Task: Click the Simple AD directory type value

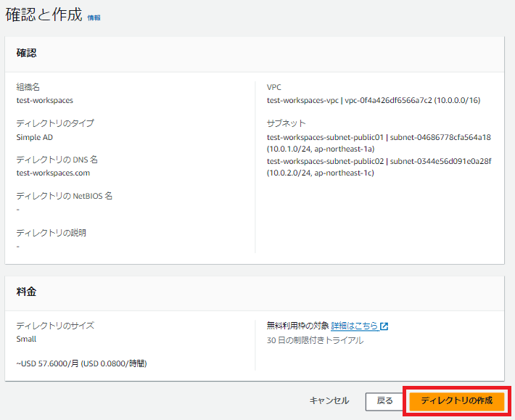Action: click(x=35, y=137)
